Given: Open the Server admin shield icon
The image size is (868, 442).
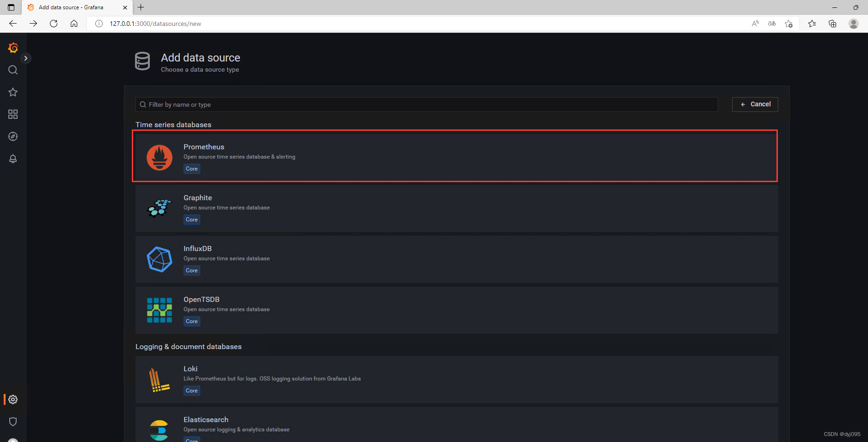Looking at the screenshot, I should click(13, 422).
